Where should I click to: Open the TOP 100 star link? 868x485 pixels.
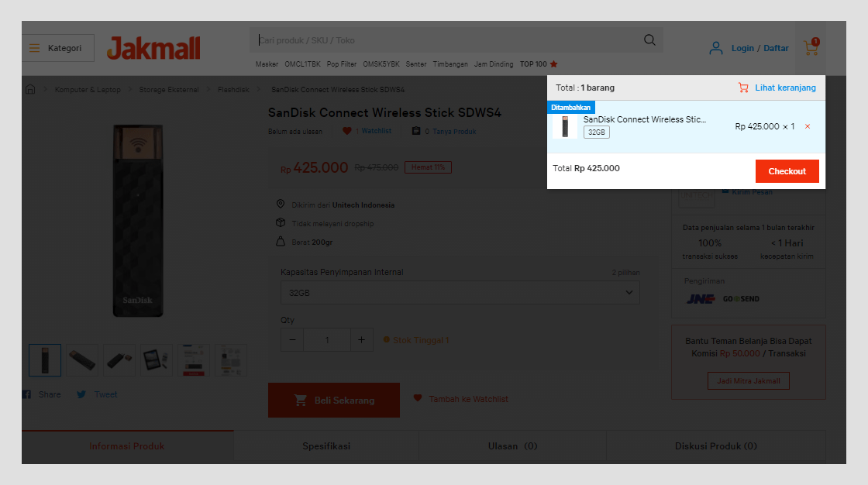tap(539, 64)
